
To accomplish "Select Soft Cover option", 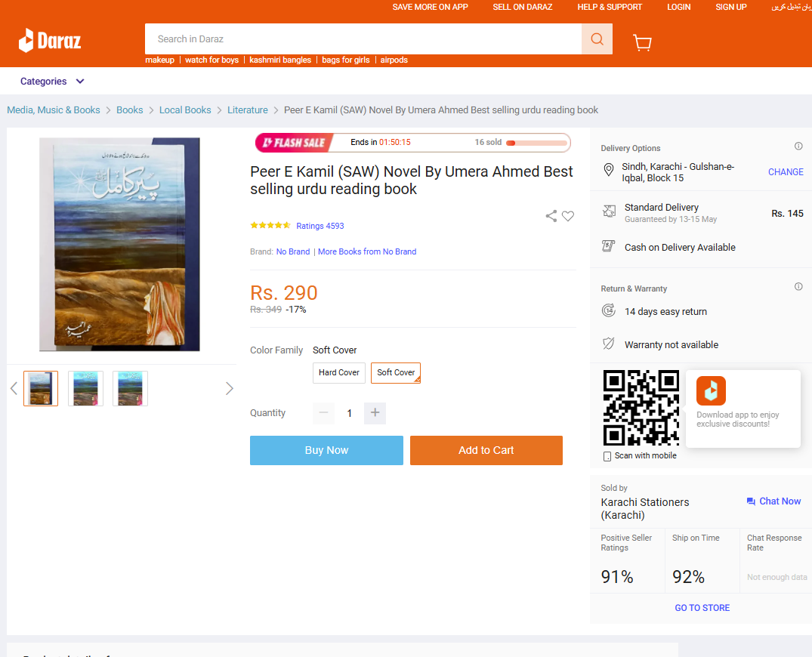I will tap(396, 373).
